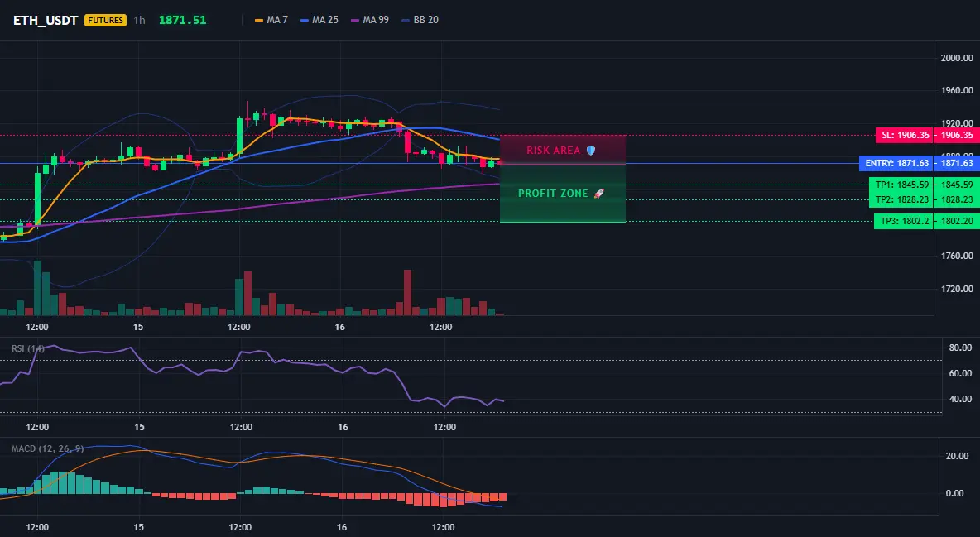Image resolution: width=980 pixels, height=537 pixels.
Task: Click the 1960.00 price axis label
Action: point(957,91)
